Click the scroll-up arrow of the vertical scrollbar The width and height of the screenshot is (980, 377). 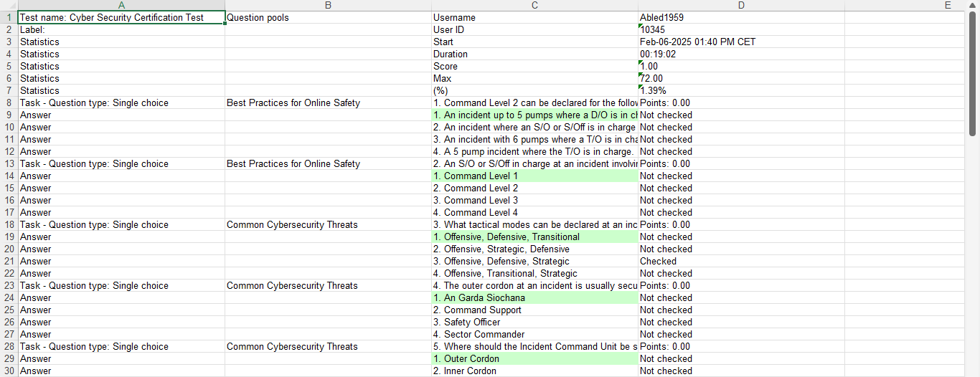(x=973, y=5)
